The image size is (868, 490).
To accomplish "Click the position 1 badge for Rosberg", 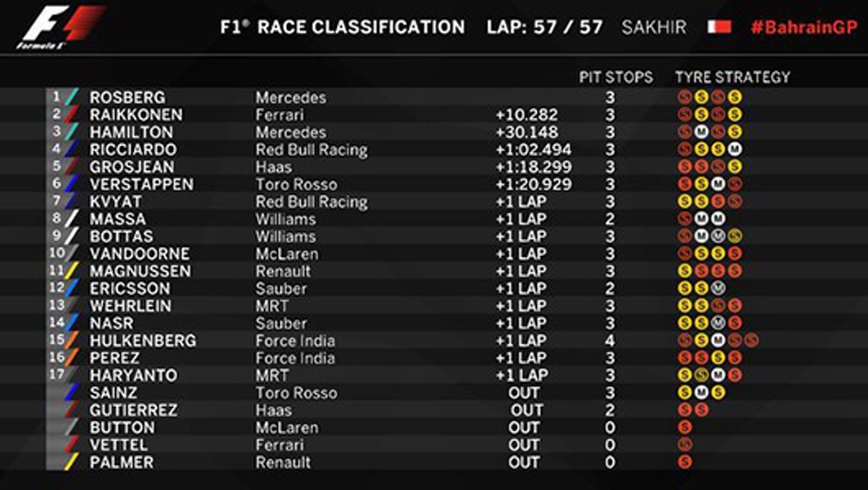I will pos(58,96).
